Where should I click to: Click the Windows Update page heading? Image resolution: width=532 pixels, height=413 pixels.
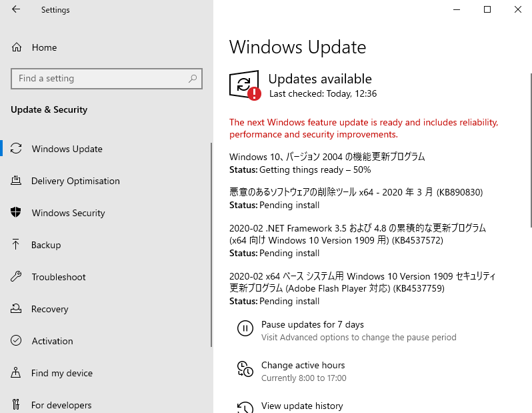[x=297, y=47]
